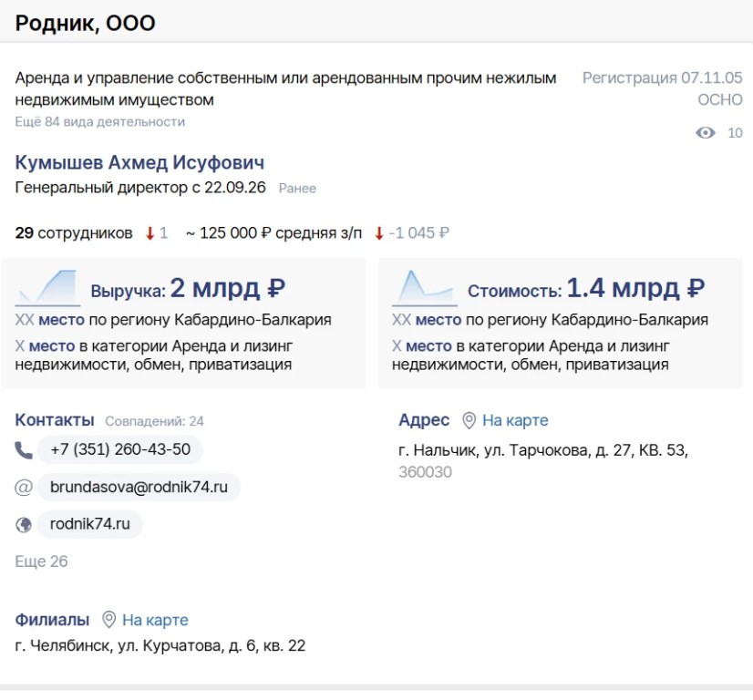Click '~ 125 000 ₽ средняя з/п' text

[273, 233]
